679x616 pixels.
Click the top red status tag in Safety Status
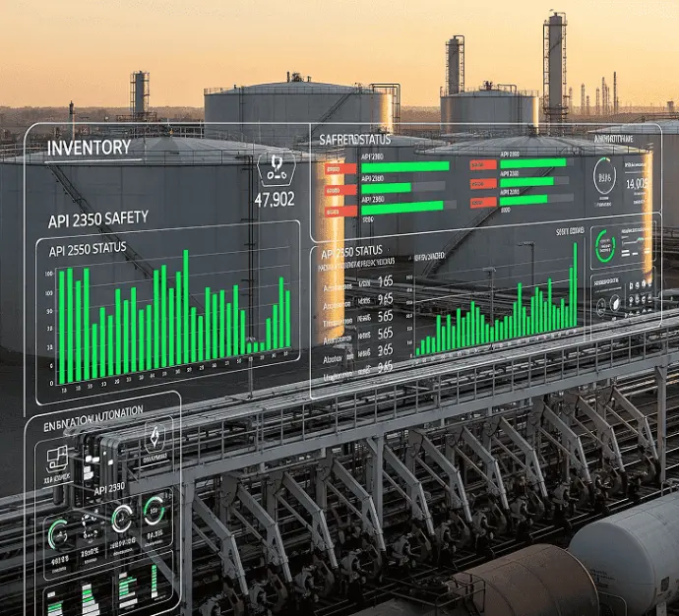[335, 168]
